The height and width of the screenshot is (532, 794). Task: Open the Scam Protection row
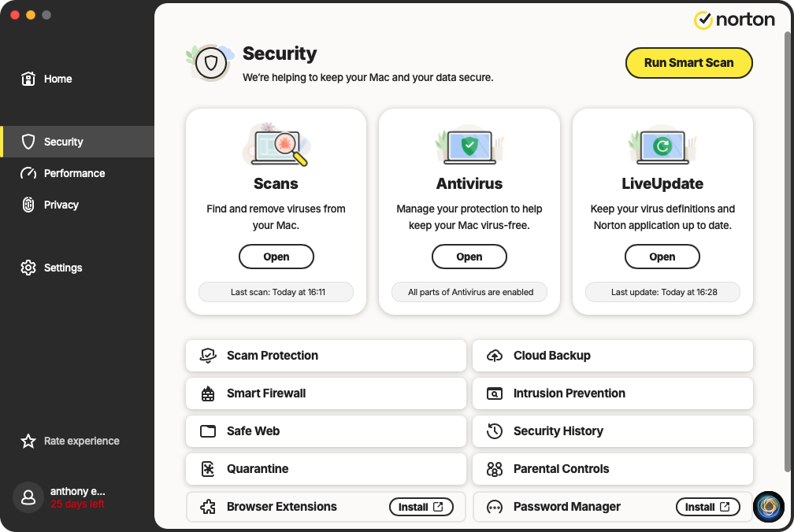click(x=325, y=356)
